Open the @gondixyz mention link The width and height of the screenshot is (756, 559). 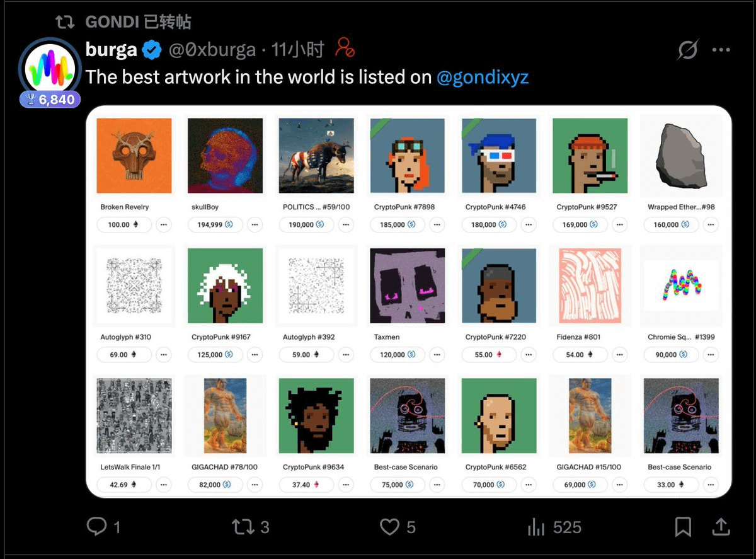[x=482, y=77]
